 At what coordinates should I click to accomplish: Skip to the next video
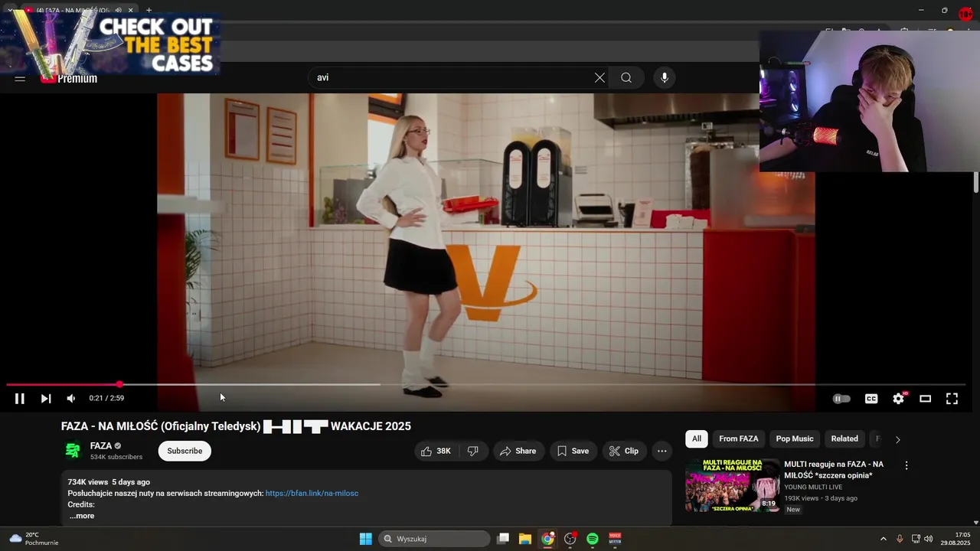click(46, 399)
